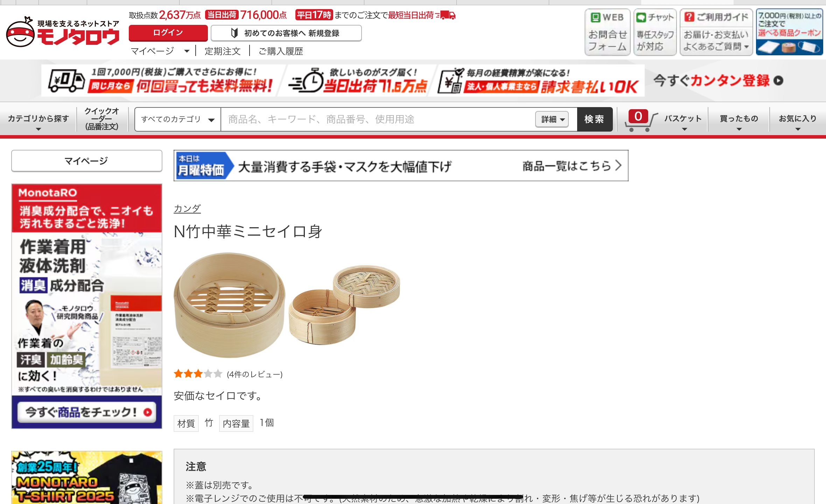Screen dimensions: 826x504
Task: Click the red ログイン button
Action: pyautogui.click(x=168, y=33)
